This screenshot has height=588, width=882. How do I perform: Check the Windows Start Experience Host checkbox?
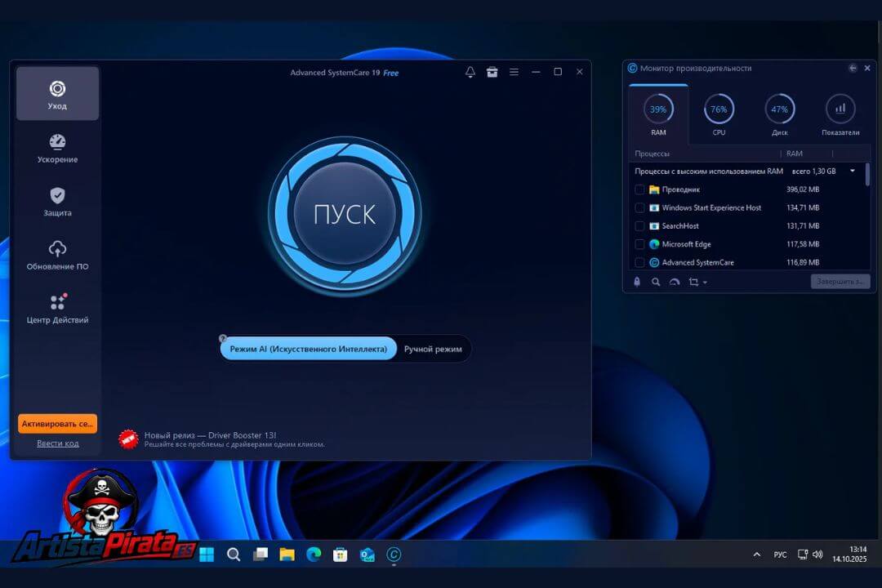click(639, 207)
